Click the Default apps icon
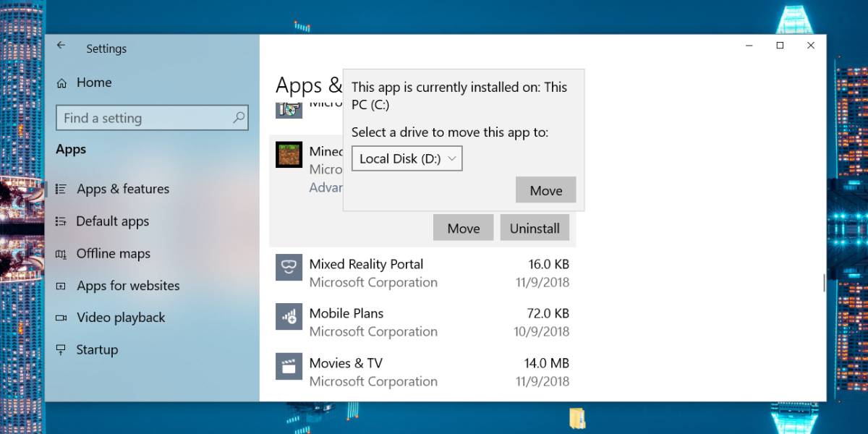 (x=61, y=221)
